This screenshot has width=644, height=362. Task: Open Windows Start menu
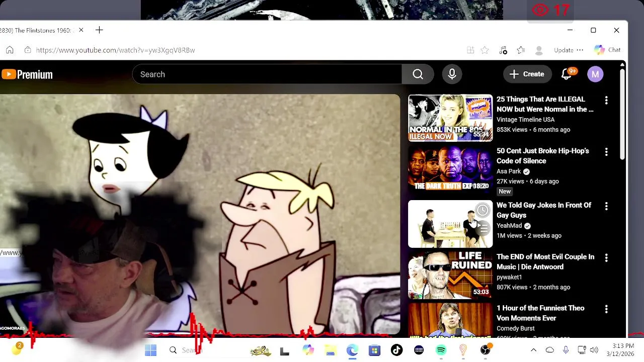point(150,350)
